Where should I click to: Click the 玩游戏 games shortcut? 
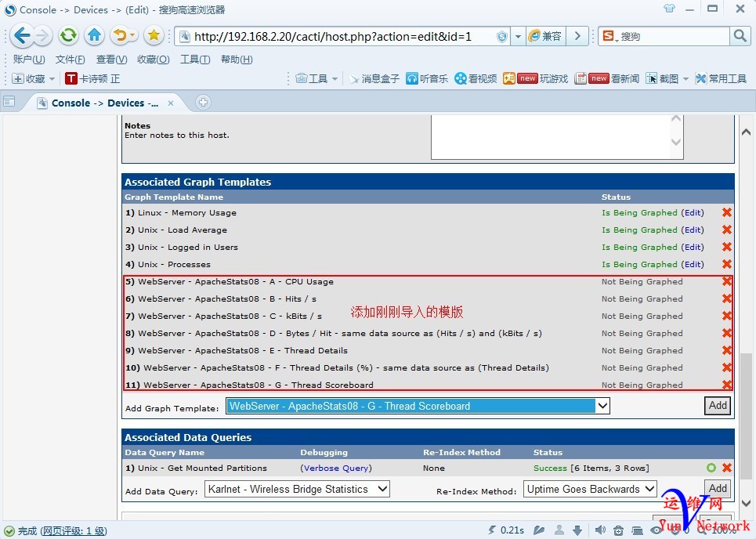click(535, 78)
